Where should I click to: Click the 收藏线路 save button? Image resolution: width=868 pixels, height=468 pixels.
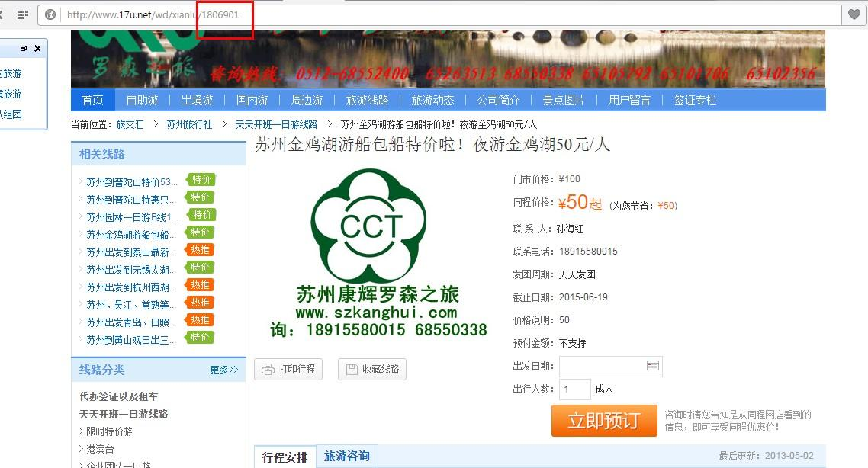tap(372, 369)
